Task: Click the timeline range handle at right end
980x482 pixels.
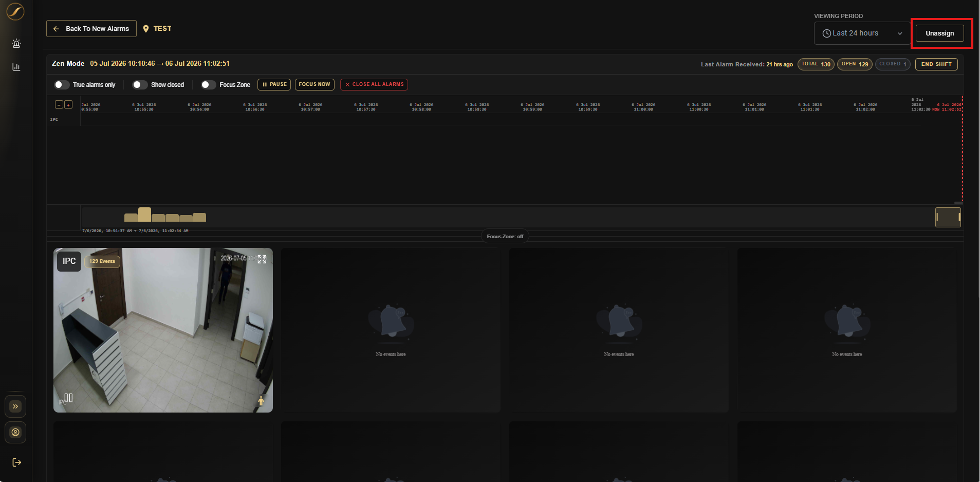Action: click(x=959, y=217)
